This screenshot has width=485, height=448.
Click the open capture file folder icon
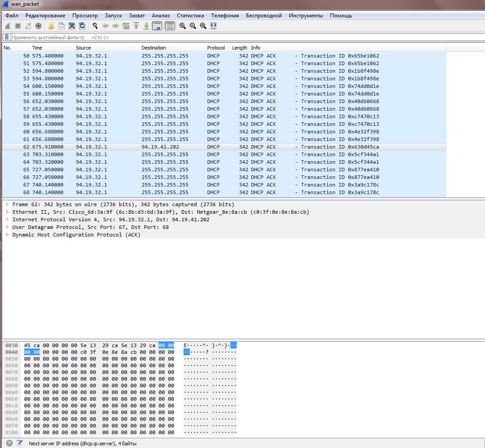51,26
